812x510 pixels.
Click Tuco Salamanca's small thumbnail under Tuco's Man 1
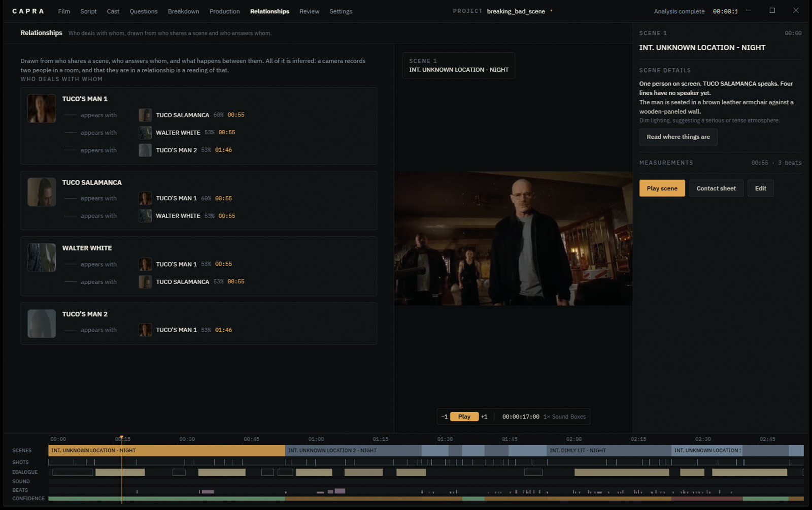(145, 115)
